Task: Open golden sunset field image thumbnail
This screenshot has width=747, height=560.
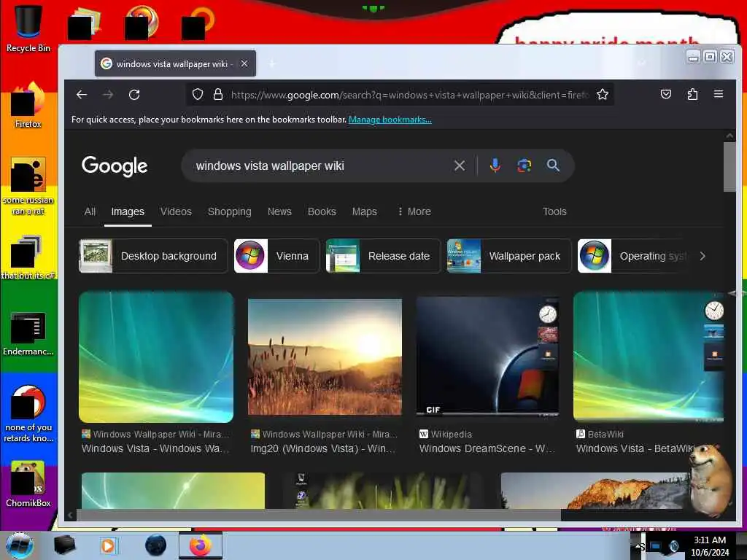Action: point(325,357)
